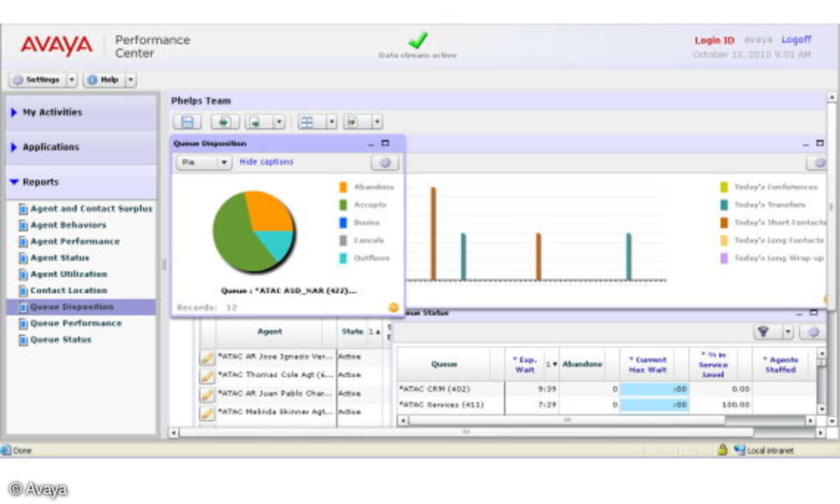840x504 pixels.
Task: Sort by the Agent column header
Action: (x=269, y=332)
